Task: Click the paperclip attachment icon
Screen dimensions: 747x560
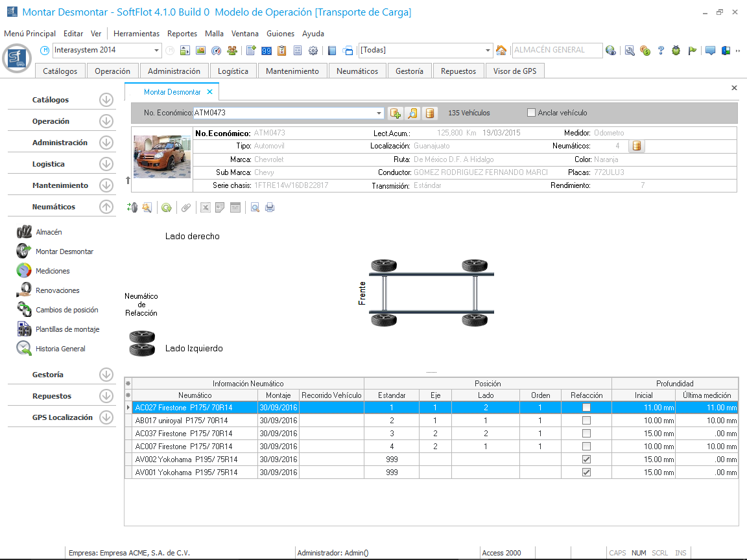Action: tap(185, 207)
